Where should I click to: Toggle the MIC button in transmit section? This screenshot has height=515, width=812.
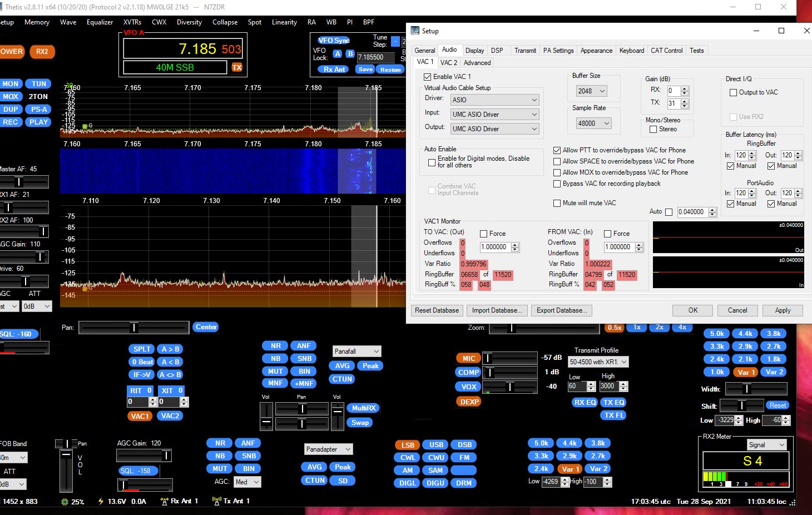click(x=469, y=359)
